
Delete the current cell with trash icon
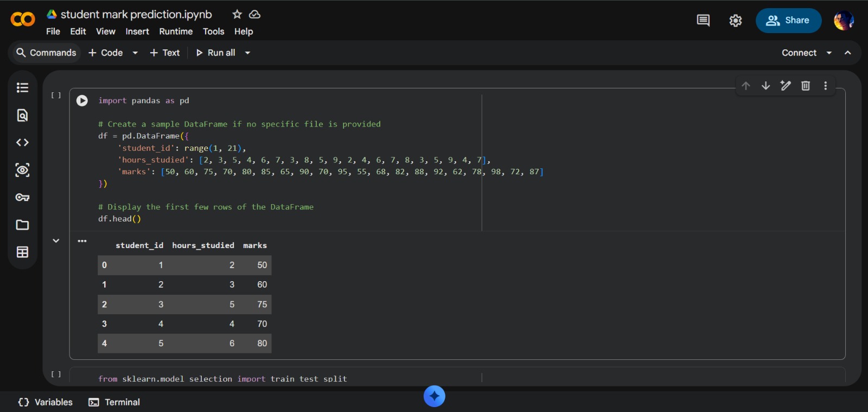[806, 86]
